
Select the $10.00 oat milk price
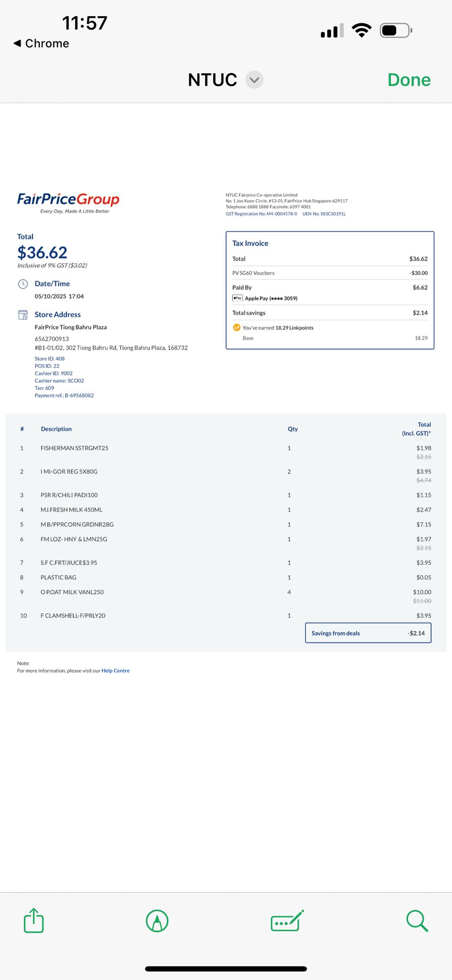[422, 592]
